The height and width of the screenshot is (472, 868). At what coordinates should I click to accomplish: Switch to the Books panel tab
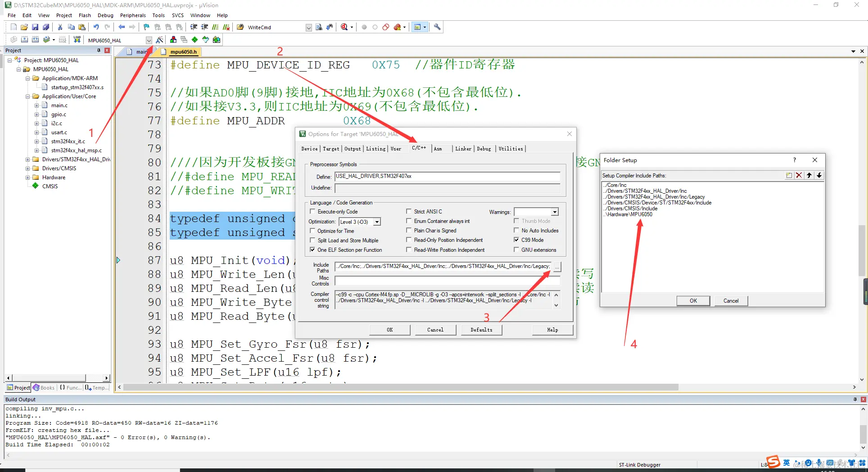tap(44, 387)
